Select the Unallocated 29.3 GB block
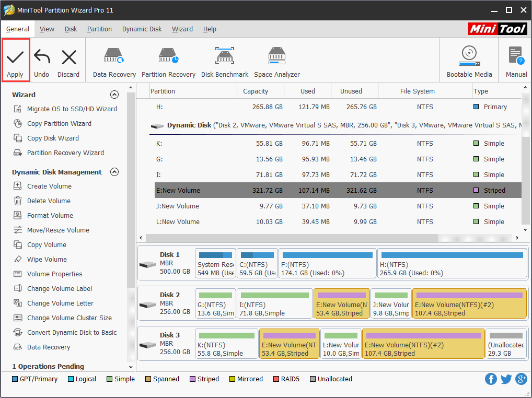 pos(506,344)
